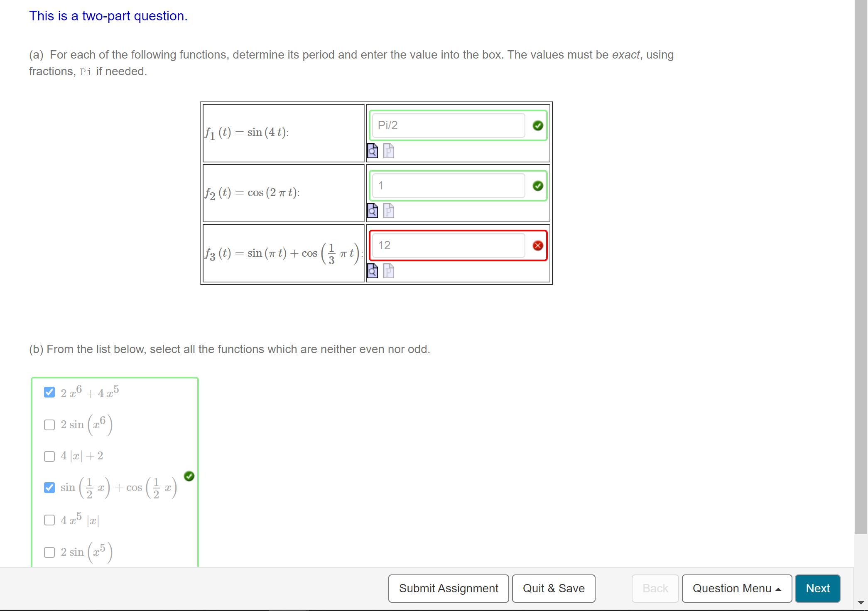The height and width of the screenshot is (611, 868).
Task: Uncheck the sin(x/2) + cos(x/2) option
Action: point(49,487)
